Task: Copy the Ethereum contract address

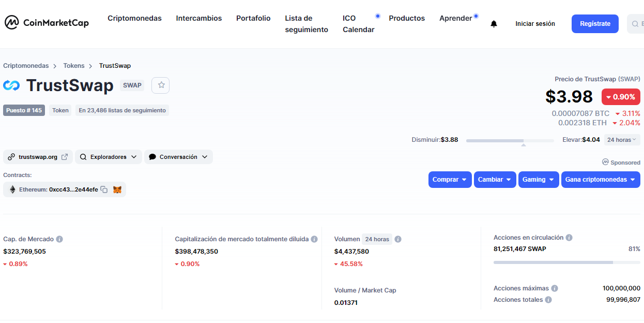Action: pos(104,189)
